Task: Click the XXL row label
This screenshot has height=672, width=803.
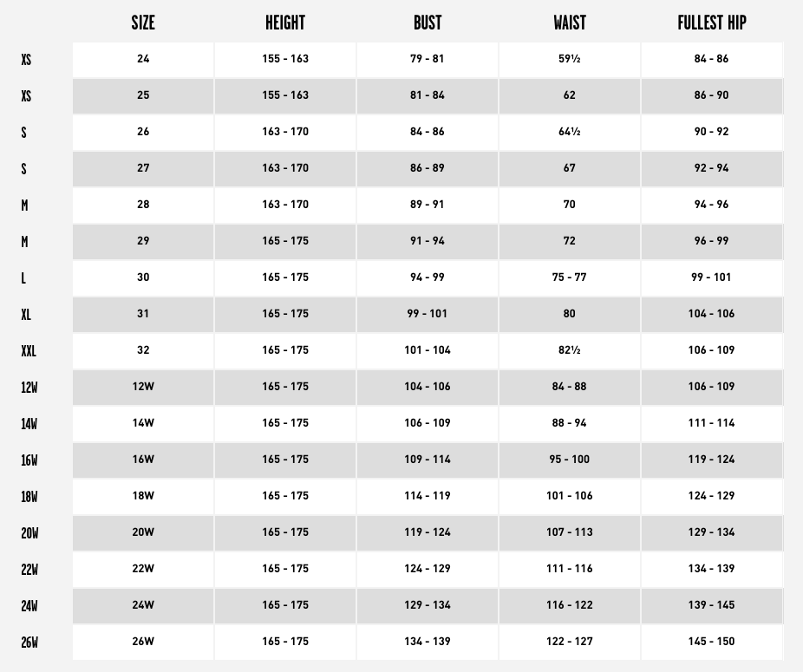Action: pyautogui.click(x=29, y=351)
